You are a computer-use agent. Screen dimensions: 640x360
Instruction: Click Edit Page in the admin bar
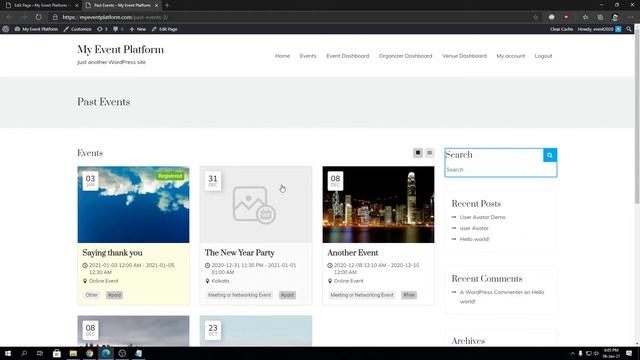click(164, 29)
